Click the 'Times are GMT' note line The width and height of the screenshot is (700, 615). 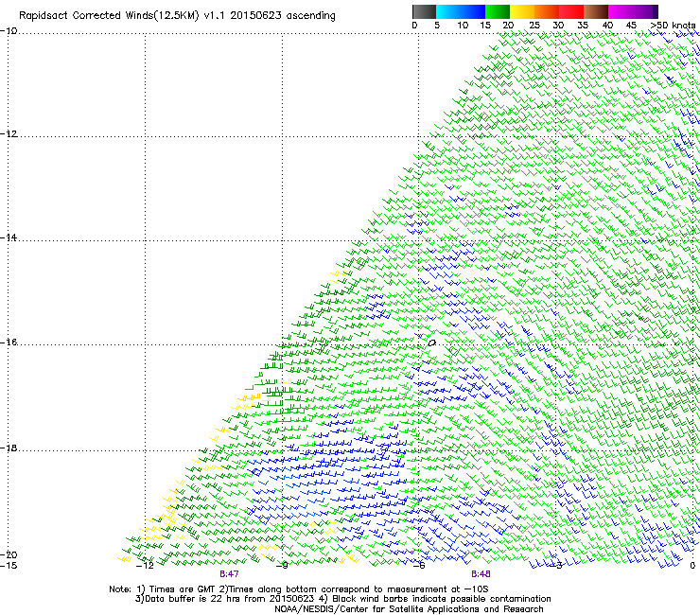coord(299,589)
